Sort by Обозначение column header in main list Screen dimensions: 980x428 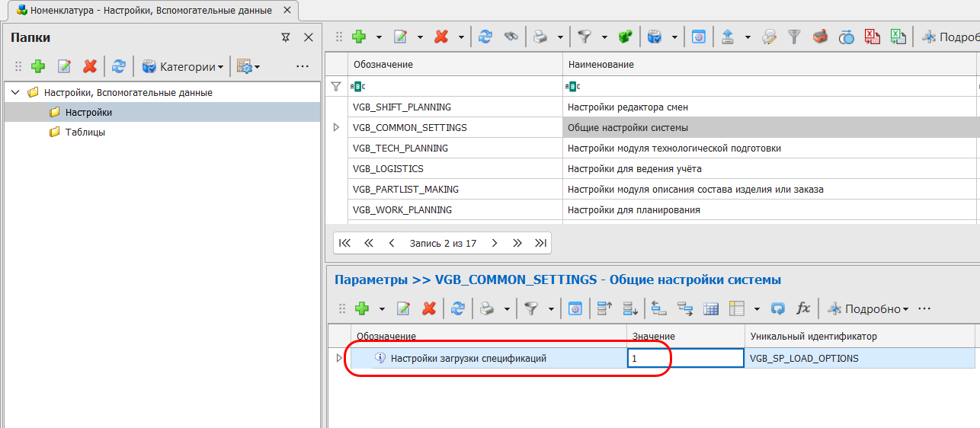455,64
